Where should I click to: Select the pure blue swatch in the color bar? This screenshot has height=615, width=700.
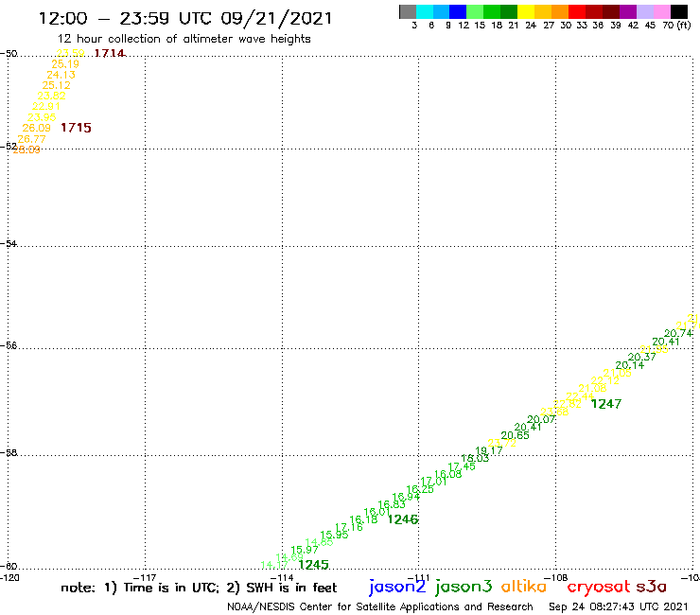(x=458, y=11)
